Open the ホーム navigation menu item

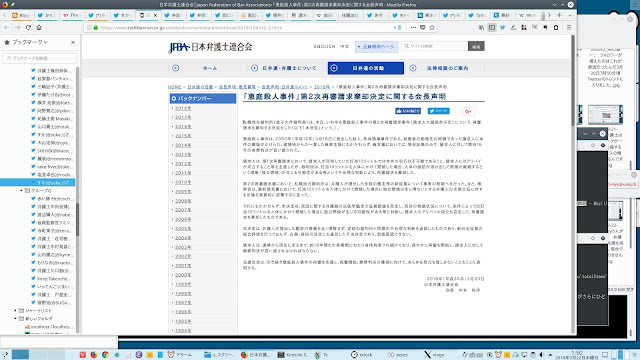coord(210,68)
